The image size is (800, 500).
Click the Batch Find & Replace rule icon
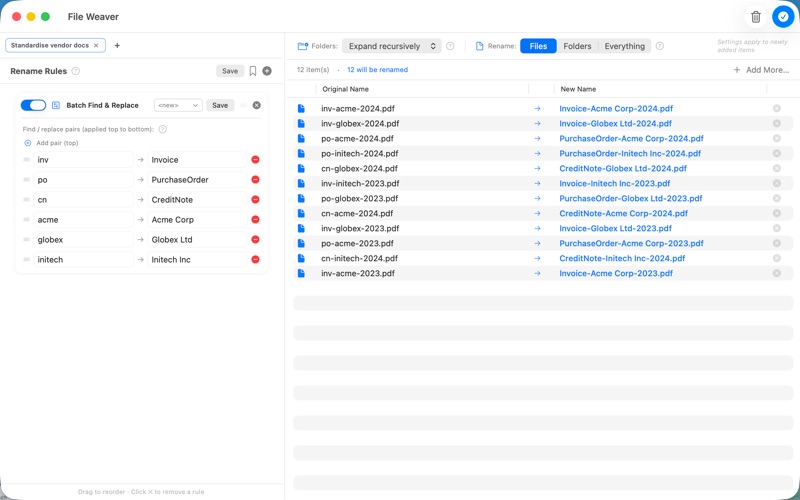(56, 105)
